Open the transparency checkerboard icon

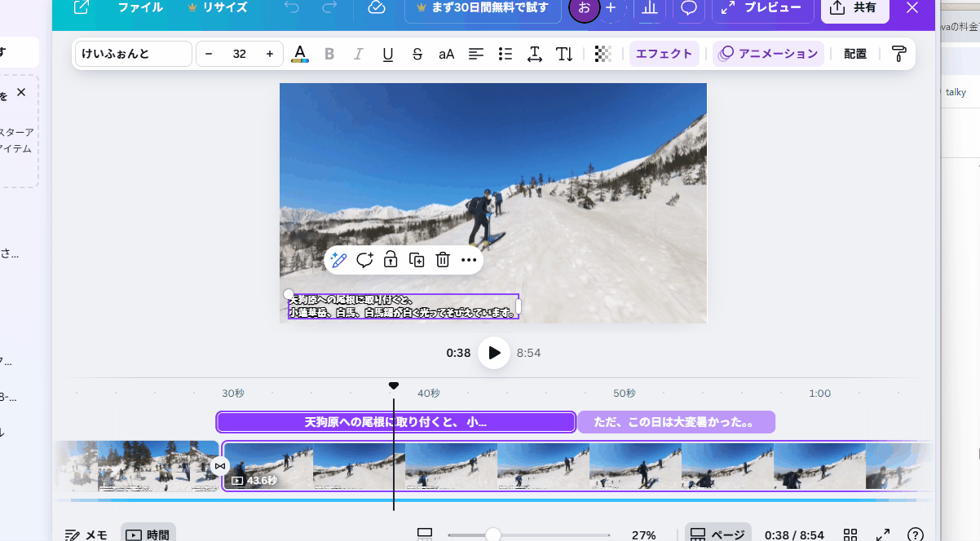(x=603, y=54)
